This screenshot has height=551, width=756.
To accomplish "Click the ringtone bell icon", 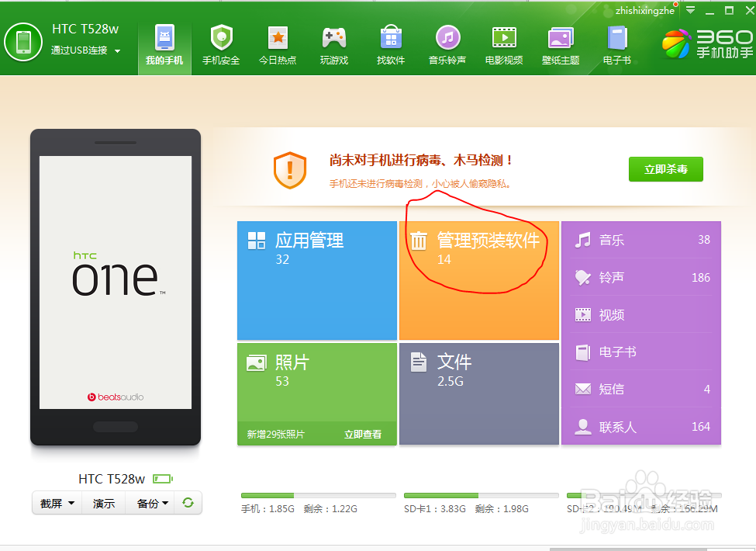I will 582,277.
